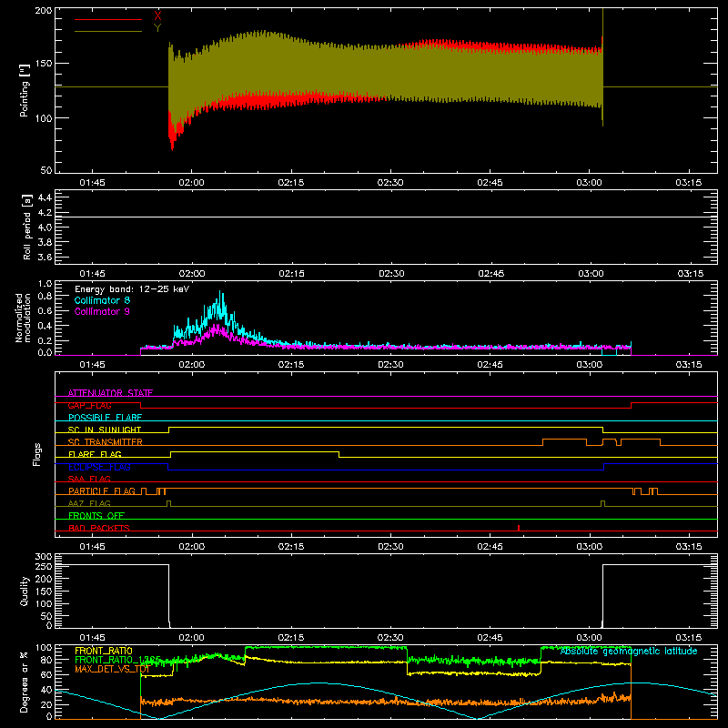
Task: Click the 300 tick on the Quality axis
Action: click(44, 557)
